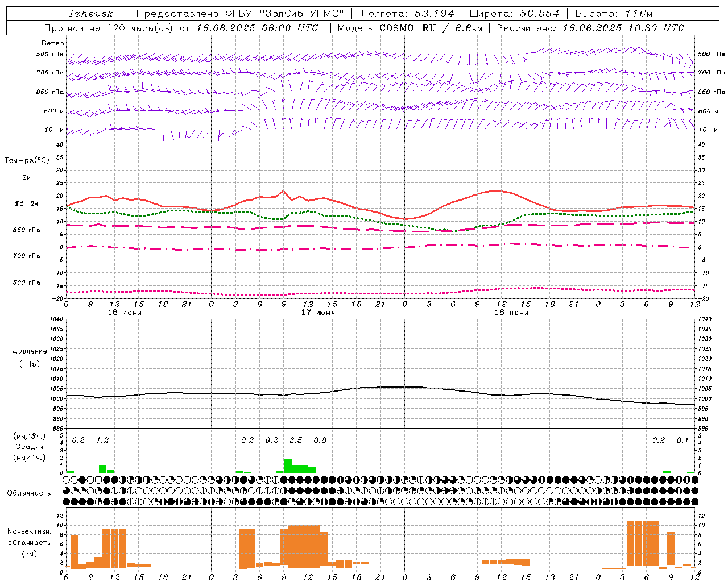Click the 'Модель COSMO-RU / 6.6км' text

409,28
